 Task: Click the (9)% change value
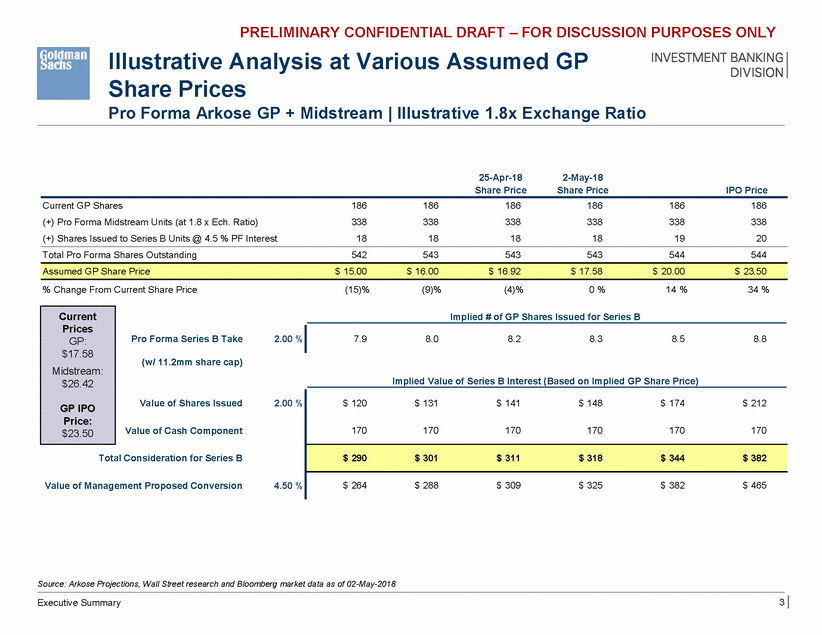point(431,289)
